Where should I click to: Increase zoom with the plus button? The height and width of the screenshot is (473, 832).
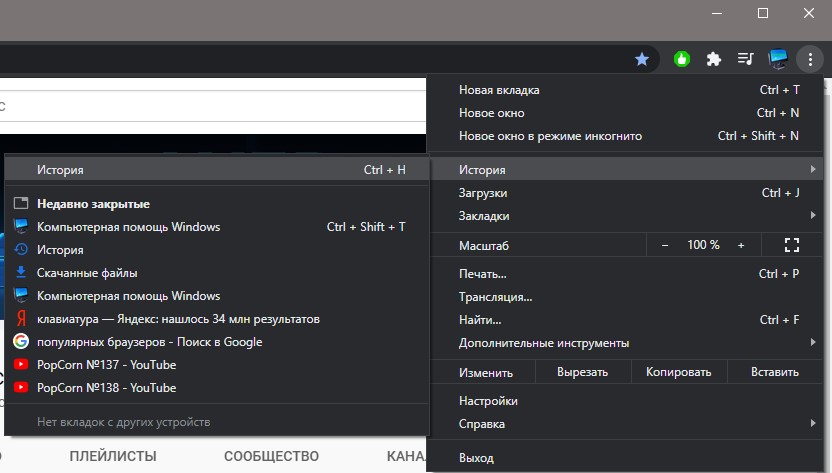(x=741, y=245)
